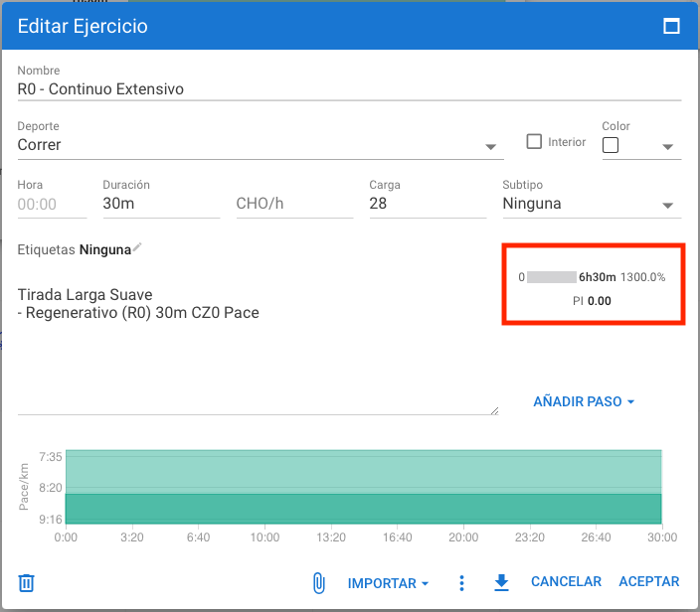Viewport: 700px width, 612px height.
Task: Open the Importar menu
Action: pos(388,583)
